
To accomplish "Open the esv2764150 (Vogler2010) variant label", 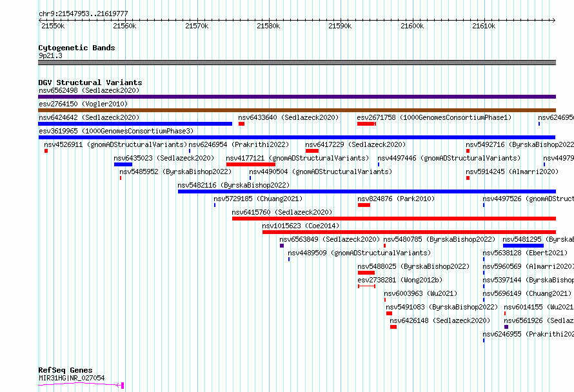I will point(83,104).
